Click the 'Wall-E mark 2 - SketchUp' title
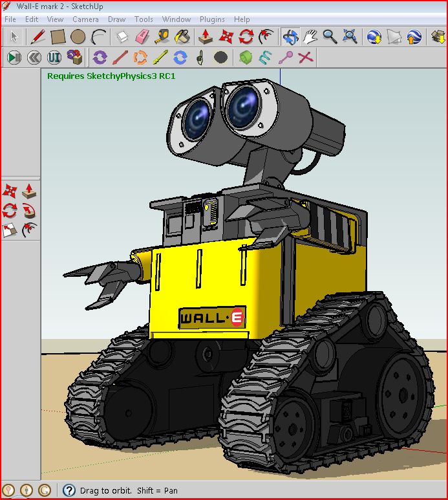This screenshot has height=500, width=448. pyautogui.click(x=60, y=6)
